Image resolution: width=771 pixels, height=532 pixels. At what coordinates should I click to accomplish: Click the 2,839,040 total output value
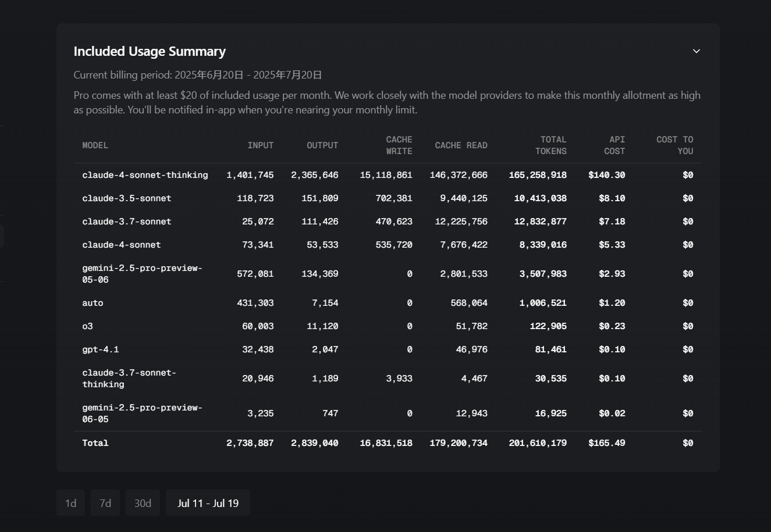(315, 443)
